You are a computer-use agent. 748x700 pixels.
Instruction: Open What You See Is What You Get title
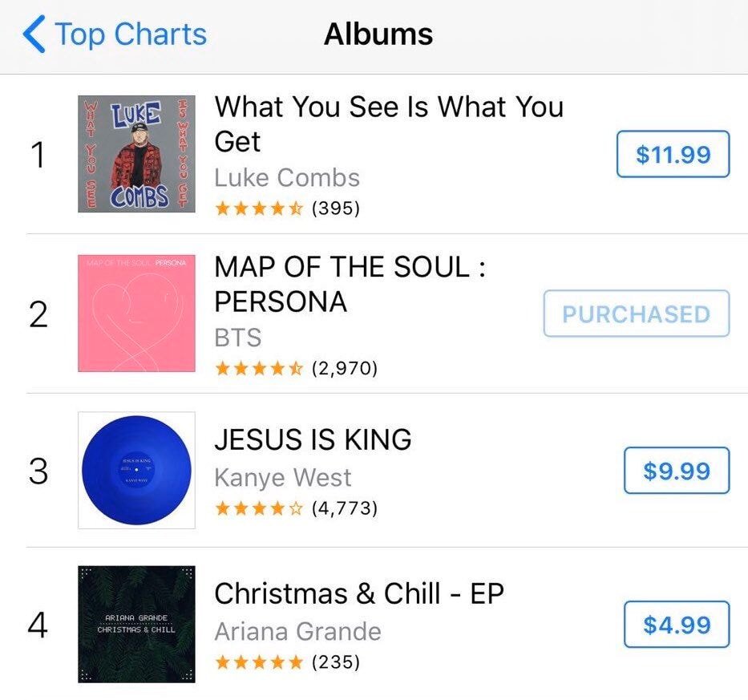click(389, 123)
